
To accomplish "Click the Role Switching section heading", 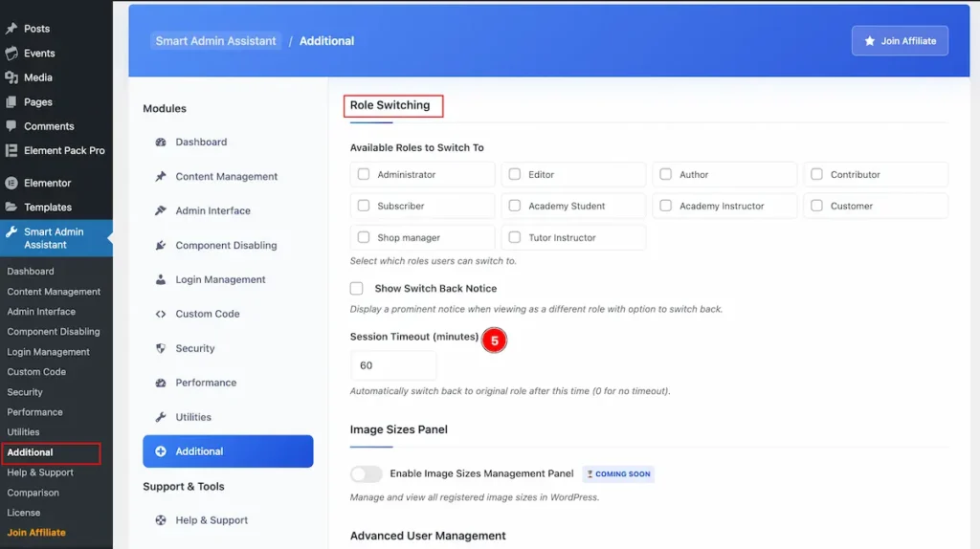I will 390,105.
